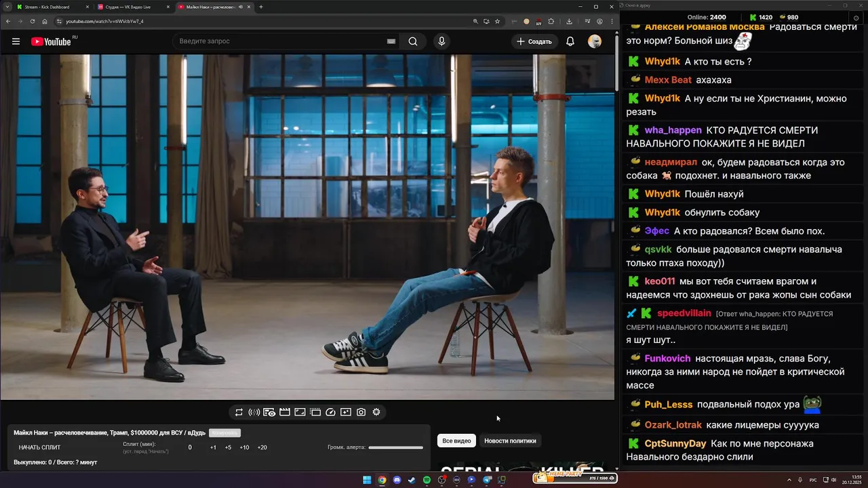Open the browser extensions puzzle icon
This screenshot has height=488, width=868.
(x=551, y=21)
